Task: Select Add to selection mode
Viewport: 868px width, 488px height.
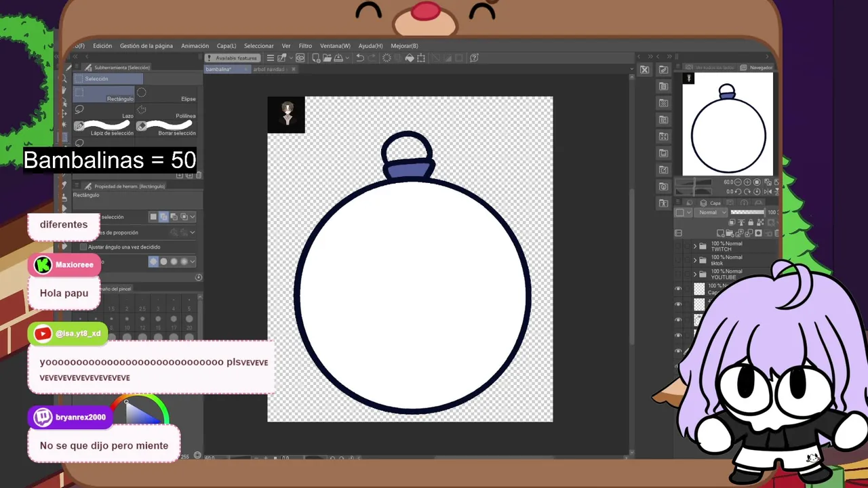Action: pyautogui.click(x=163, y=217)
